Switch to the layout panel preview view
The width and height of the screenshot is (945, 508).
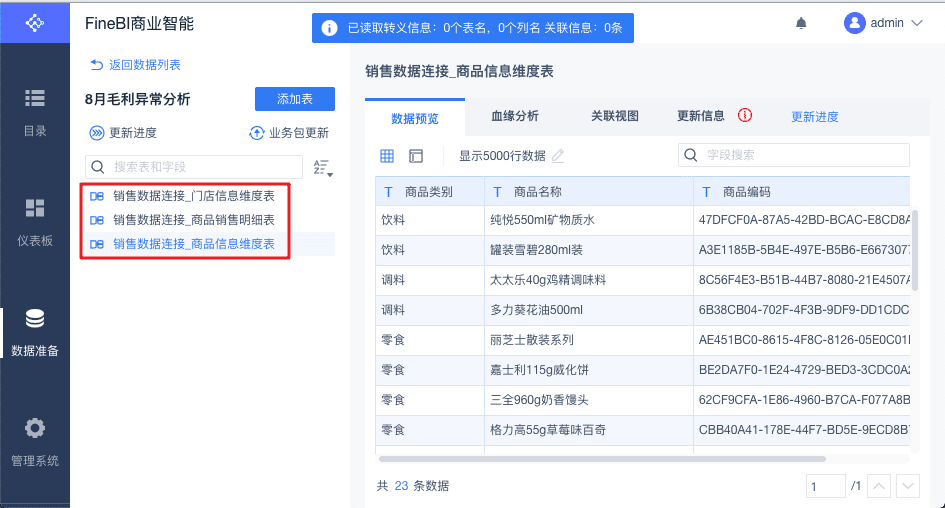(x=416, y=156)
